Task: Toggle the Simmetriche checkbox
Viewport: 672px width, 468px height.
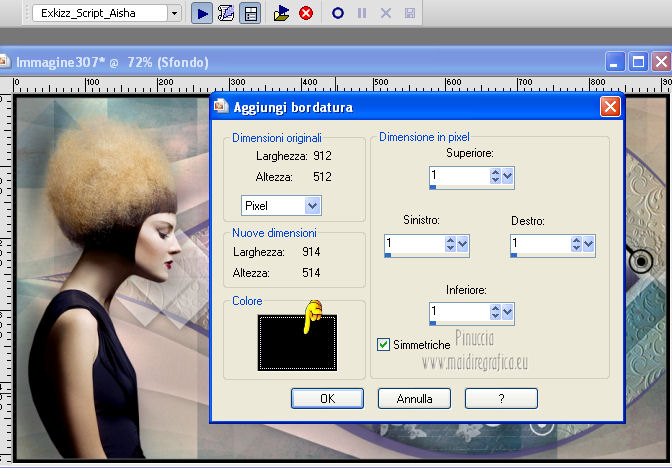Action: pyautogui.click(x=384, y=344)
